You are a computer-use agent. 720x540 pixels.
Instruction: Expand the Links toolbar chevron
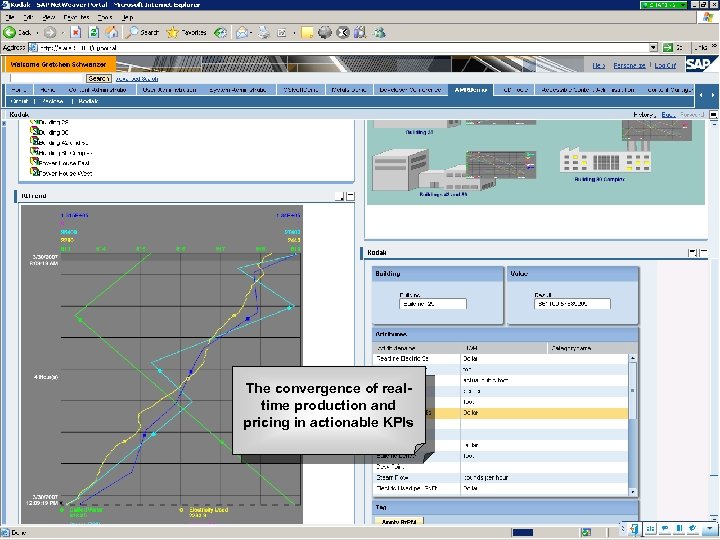(x=714, y=46)
